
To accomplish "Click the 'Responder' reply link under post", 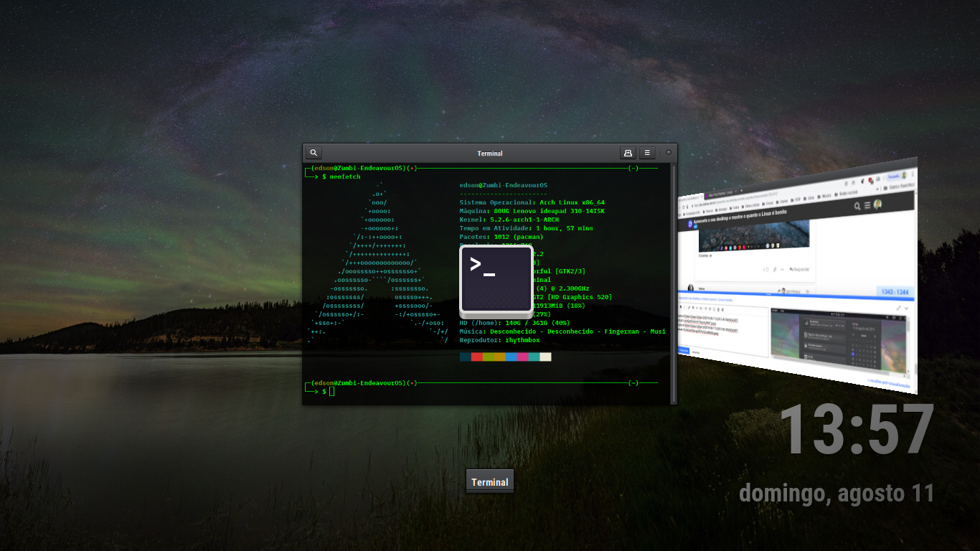I will [x=799, y=270].
